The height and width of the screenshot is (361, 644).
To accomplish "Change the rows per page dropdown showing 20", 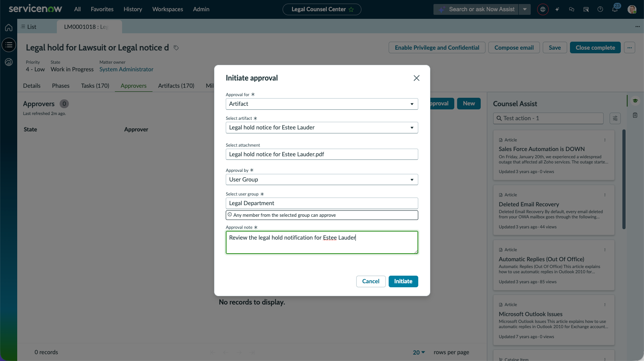I will (x=419, y=352).
